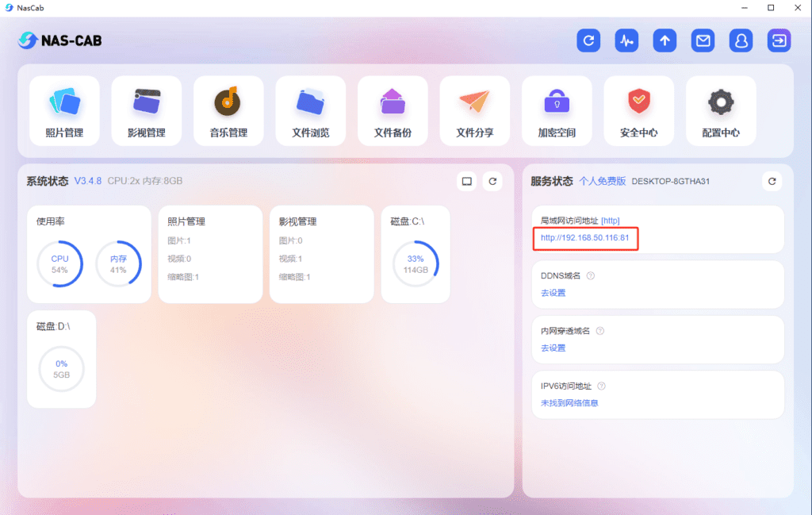
Task: Launch 音乐管理 music manager
Action: coord(228,111)
